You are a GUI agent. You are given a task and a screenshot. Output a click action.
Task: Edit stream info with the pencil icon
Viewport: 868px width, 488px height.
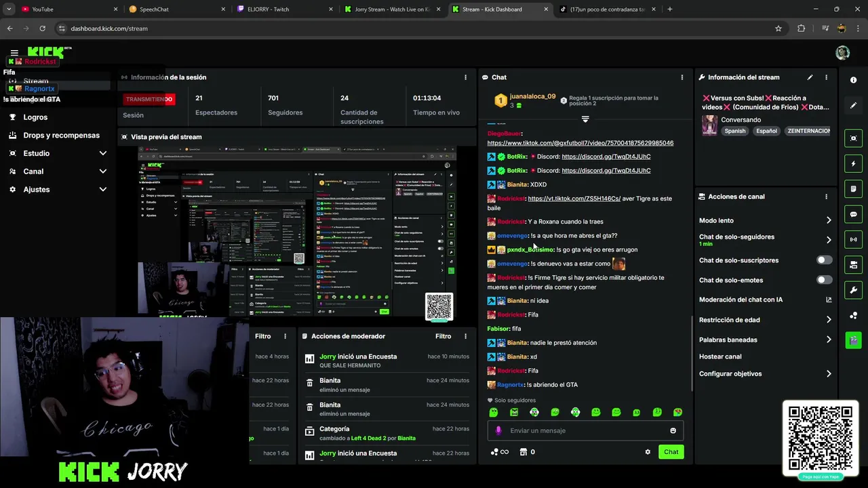point(810,77)
